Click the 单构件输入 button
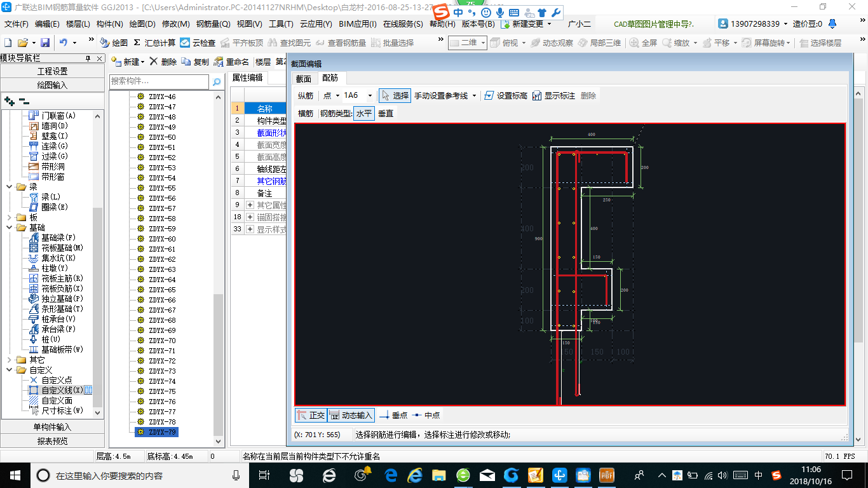This screenshot has height=488, width=868. pyautogui.click(x=52, y=427)
